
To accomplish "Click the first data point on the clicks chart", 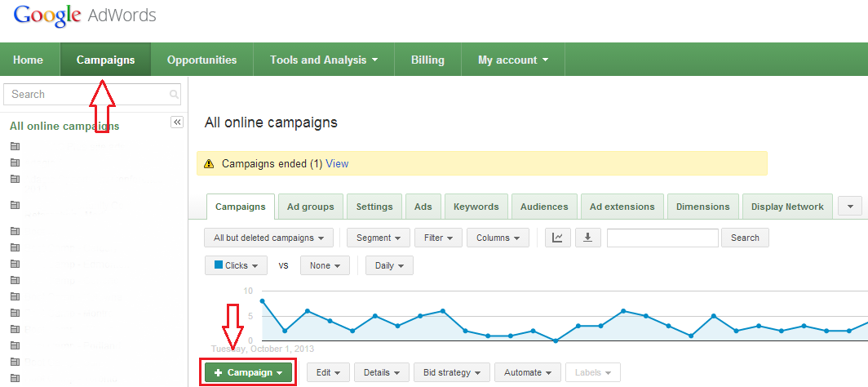I will click(262, 300).
